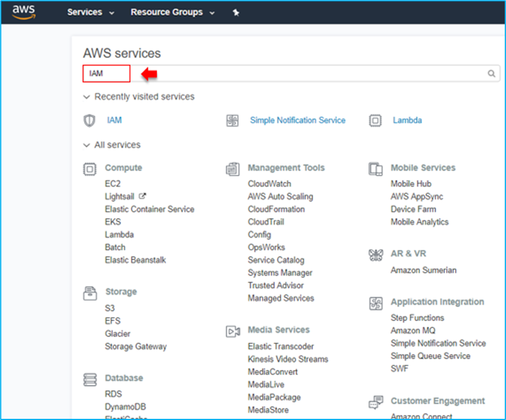Open Kinesis Video Streams
Viewport: 506px width, 420px height.
288,359
